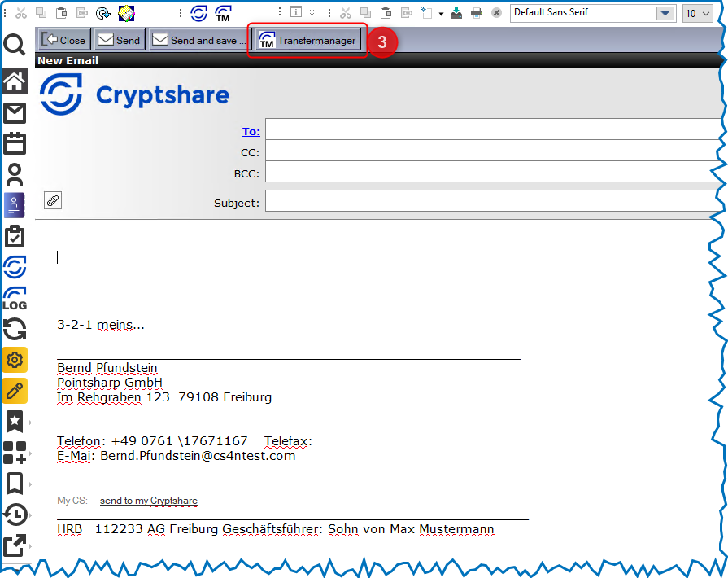This screenshot has height=578, width=728.
Task: Click the printer icon in the toolbar
Action: [x=477, y=13]
